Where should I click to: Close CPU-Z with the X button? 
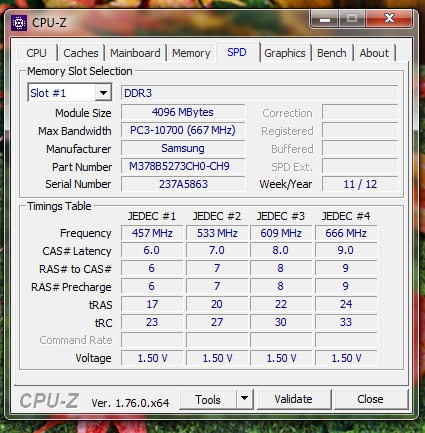click(x=389, y=18)
